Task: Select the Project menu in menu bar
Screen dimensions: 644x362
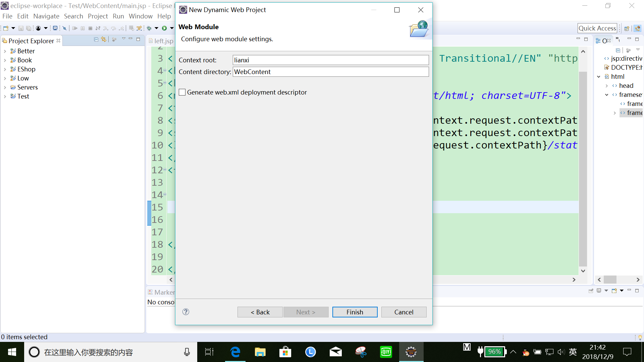Action: pyautogui.click(x=97, y=16)
